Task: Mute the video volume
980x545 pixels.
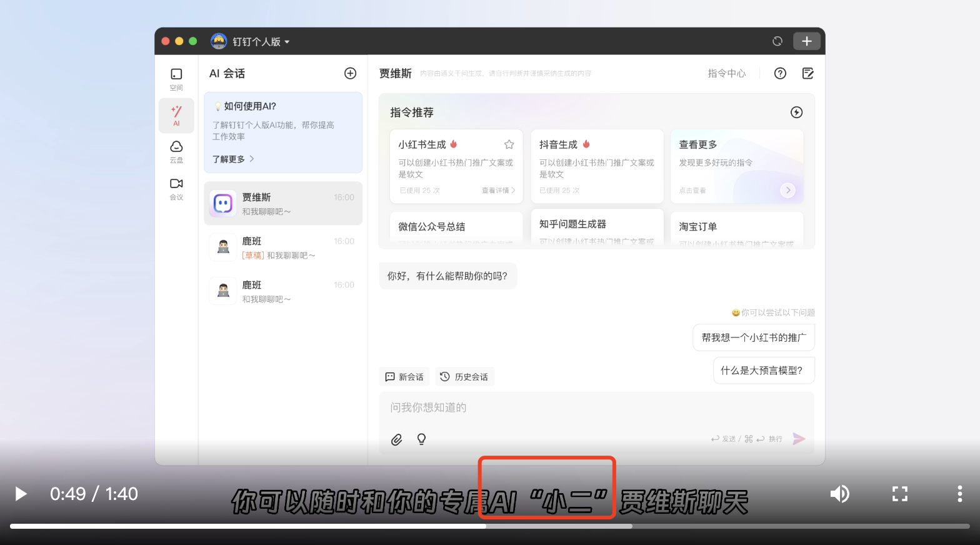Action: point(839,494)
